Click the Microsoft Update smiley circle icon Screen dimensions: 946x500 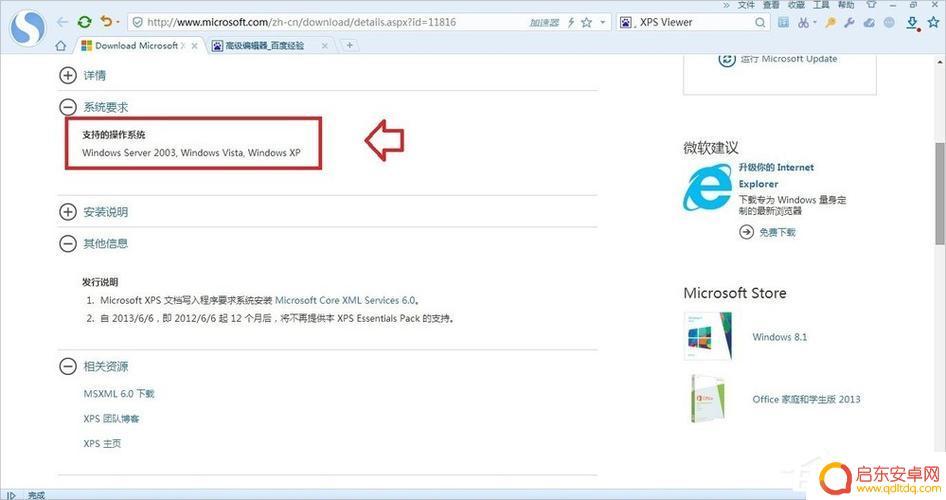click(727, 59)
